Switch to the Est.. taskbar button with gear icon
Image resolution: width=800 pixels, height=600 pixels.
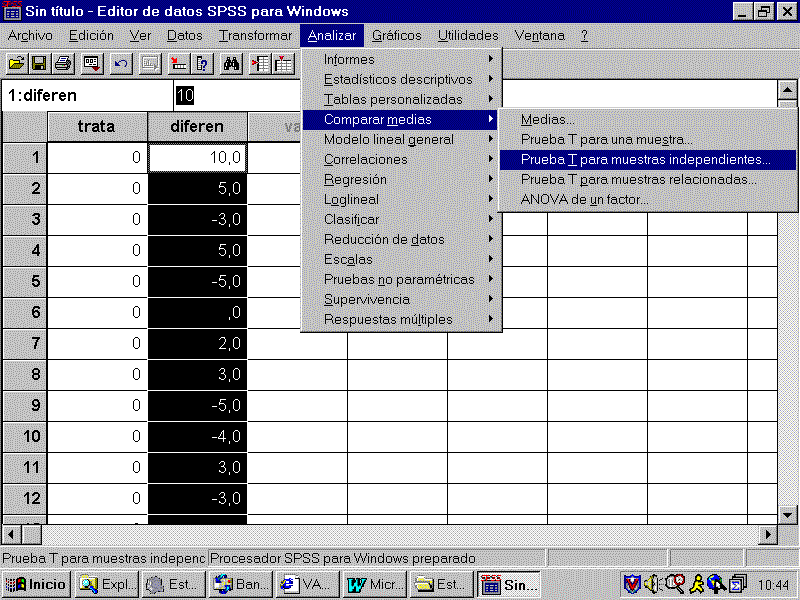tap(174, 584)
